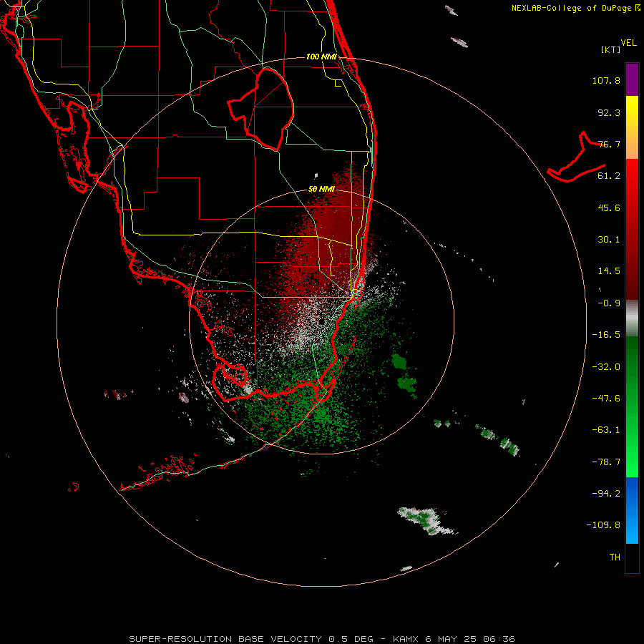
Task: Click the -0.9 scale value
Action: point(609,303)
